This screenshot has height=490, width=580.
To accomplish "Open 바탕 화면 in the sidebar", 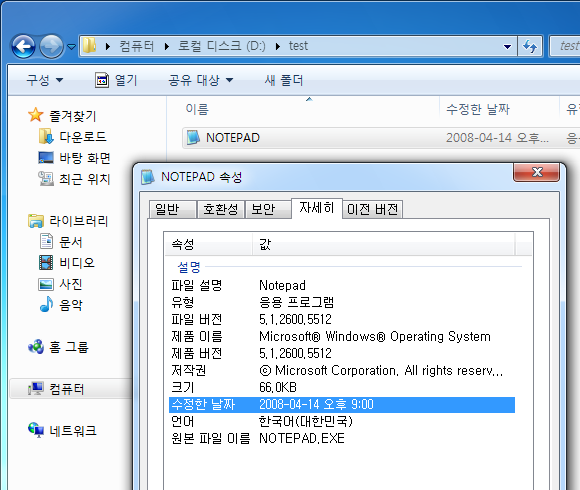I will 74,158.
